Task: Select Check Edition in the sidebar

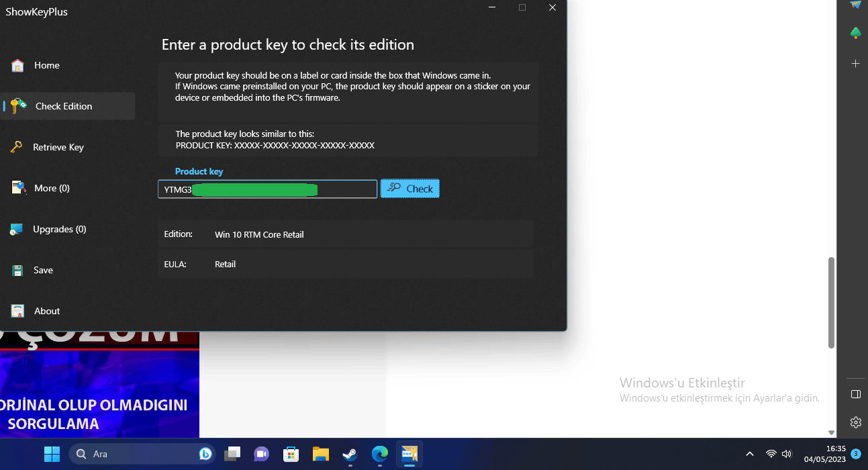Action: (67, 106)
